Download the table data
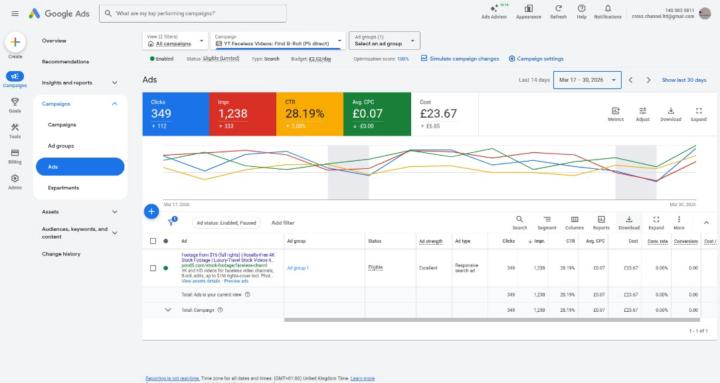 pyautogui.click(x=629, y=220)
